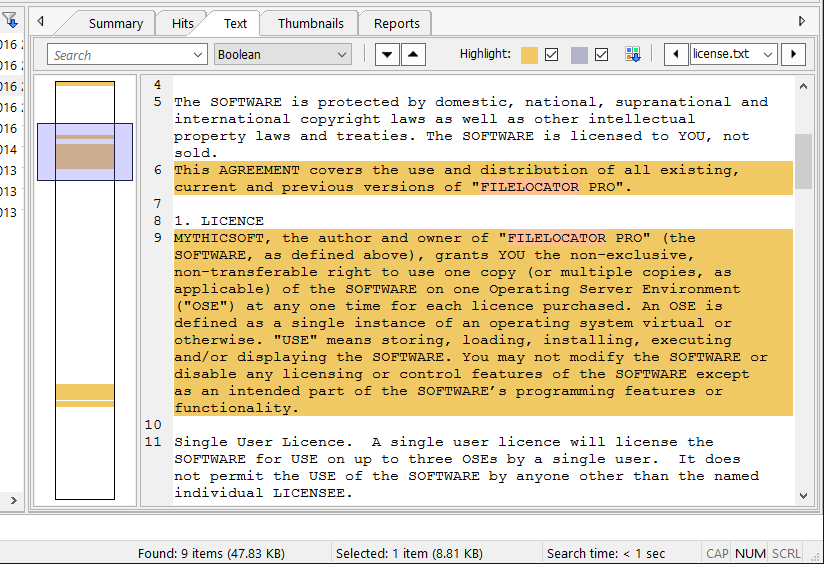Open the license.txt file dropdown
The width and height of the screenshot is (824, 564).
(x=733, y=54)
